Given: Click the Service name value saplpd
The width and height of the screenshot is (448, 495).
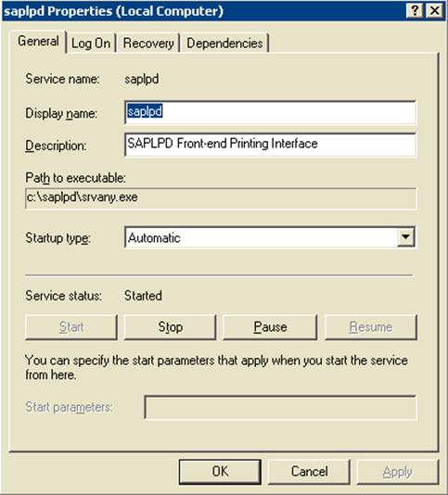Looking at the screenshot, I should 142,79.
